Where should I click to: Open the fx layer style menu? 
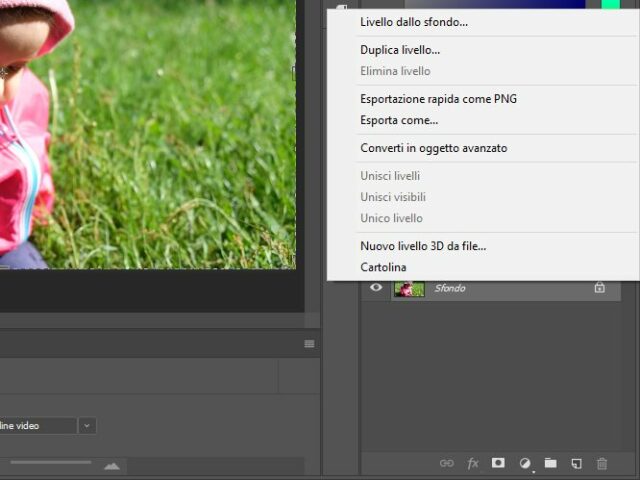tap(473, 463)
